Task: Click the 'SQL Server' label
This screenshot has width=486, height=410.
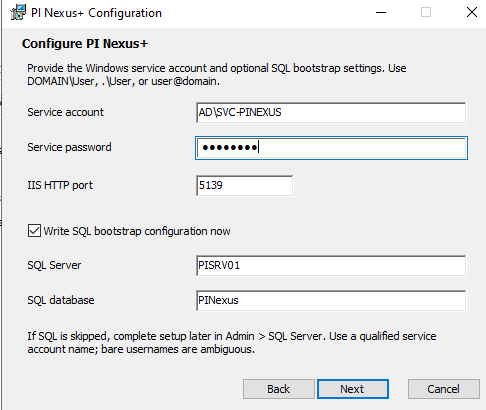Action: click(x=54, y=265)
